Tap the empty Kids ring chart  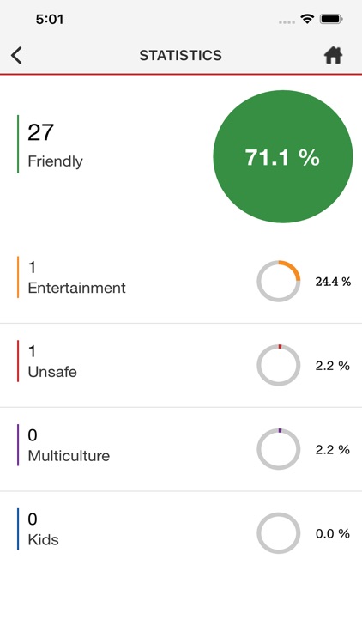point(279,533)
